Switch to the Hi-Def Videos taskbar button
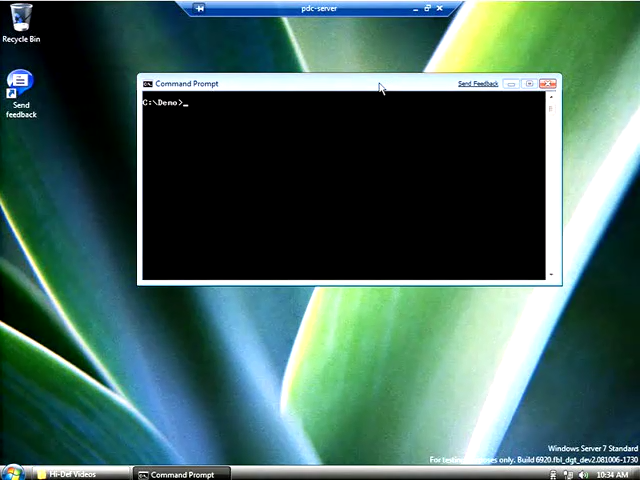The height and width of the screenshot is (480, 640). [80, 474]
